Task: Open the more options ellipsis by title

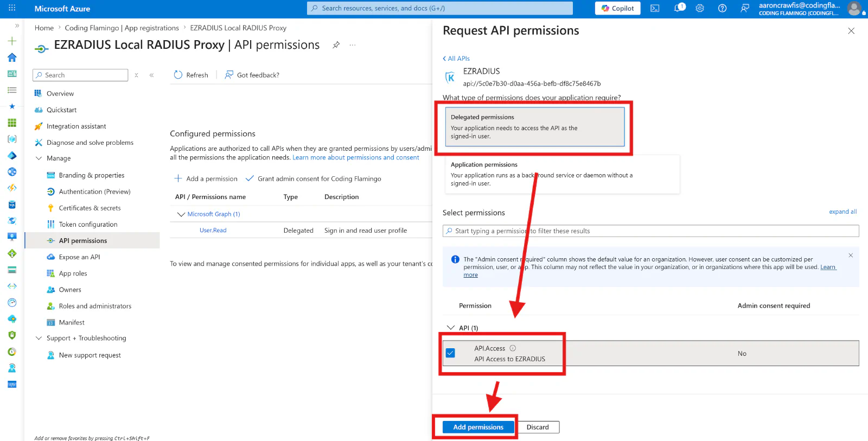Action: 353,45
